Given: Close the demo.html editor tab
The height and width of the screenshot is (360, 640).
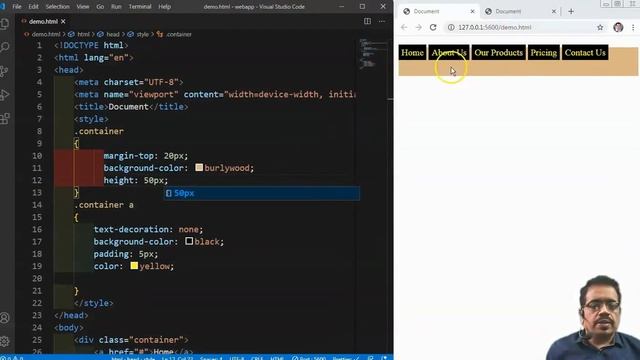Looking at the screenshot, I should pyautogui.click(x=63, y=21).
